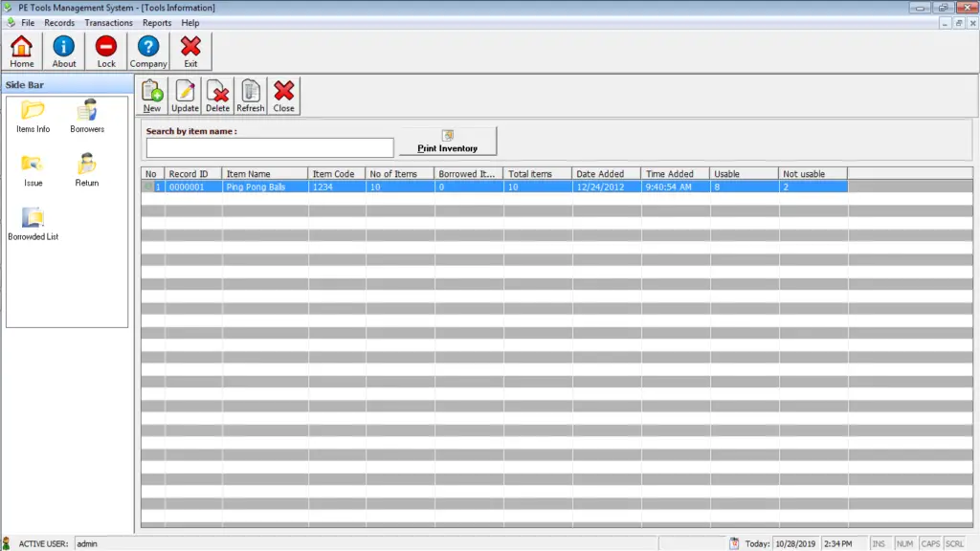Open Company settings from the toolbar
Screen dimensions: 980x551
[148, 50]
